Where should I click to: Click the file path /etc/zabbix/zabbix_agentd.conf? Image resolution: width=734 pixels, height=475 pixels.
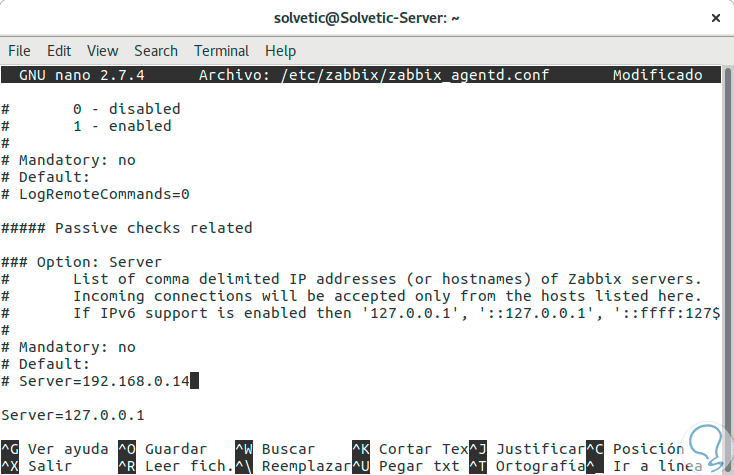point(415,75)
